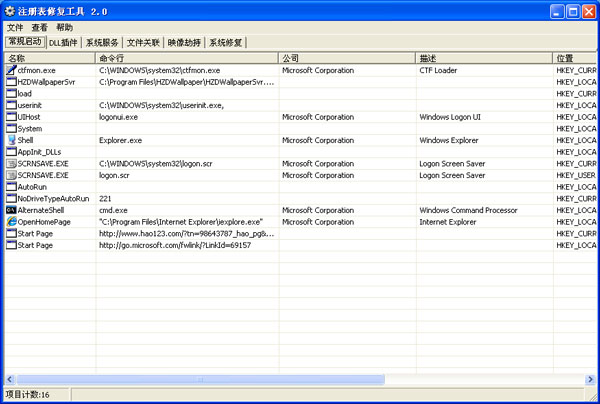
Task: Click icon of go.microsoft.com Start Page row
Action: pos(11,245)
